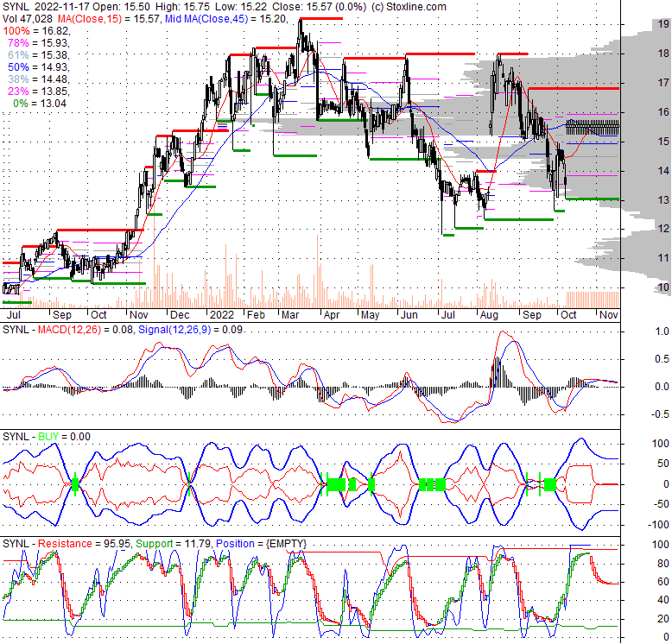Image resolution: width=672 pixels, height=644 pixels.
Task: Click Mid MA(Close,45) = 15.20 label
Action: tap(225, 19)
